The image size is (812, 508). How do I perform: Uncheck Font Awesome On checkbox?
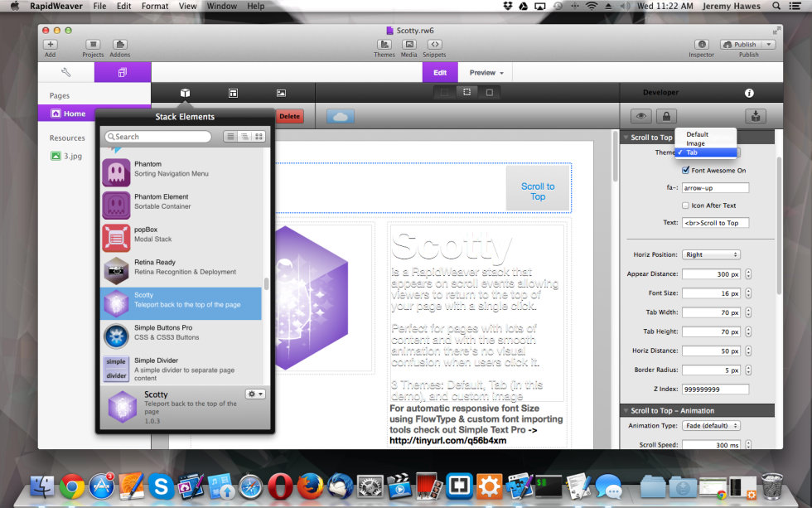pyautogui.click(x=686, y=171)
